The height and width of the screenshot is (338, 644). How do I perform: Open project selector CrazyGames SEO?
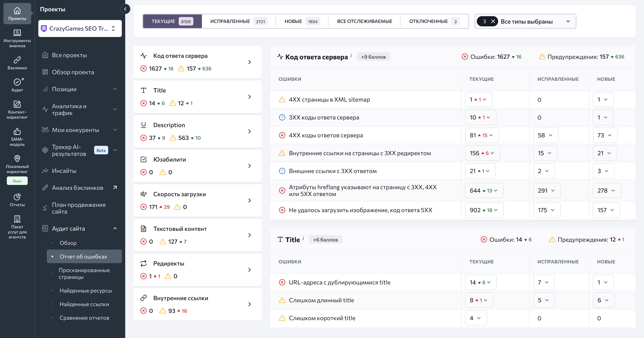pos(80,29)
